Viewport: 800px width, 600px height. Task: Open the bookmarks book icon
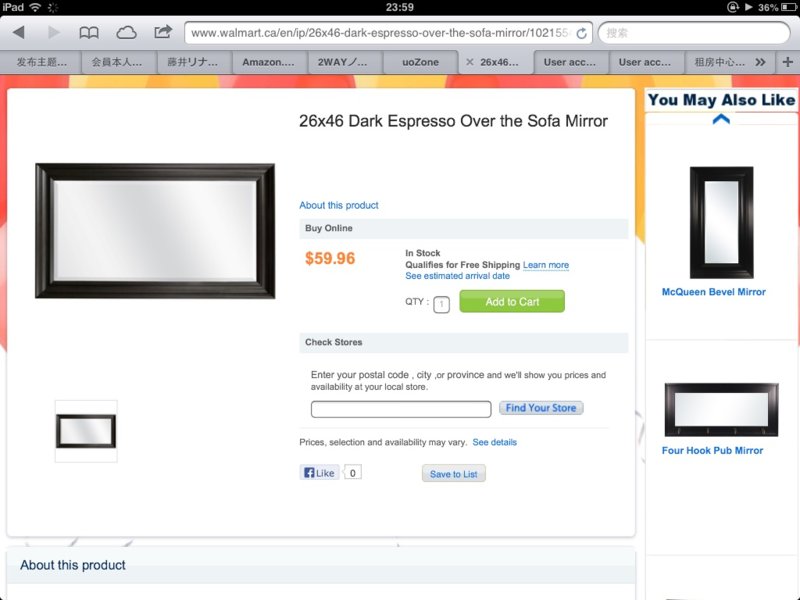pyautogui.click(x=89, y=33)
